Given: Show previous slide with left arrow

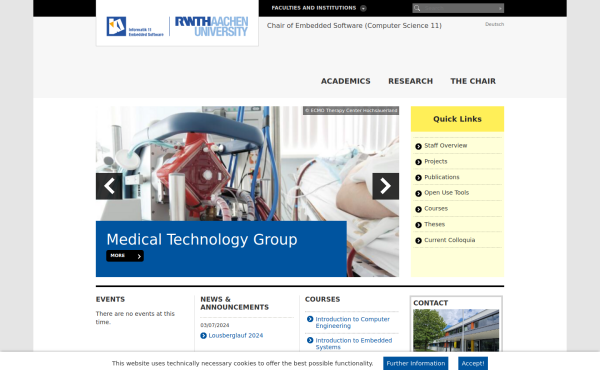Looking at the screenshot, I should coord(109,186).
